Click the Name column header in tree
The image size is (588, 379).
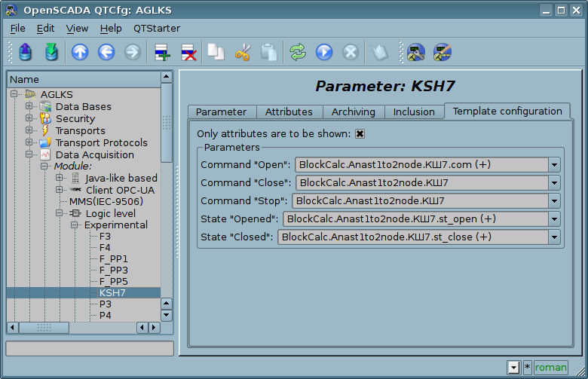84,79
